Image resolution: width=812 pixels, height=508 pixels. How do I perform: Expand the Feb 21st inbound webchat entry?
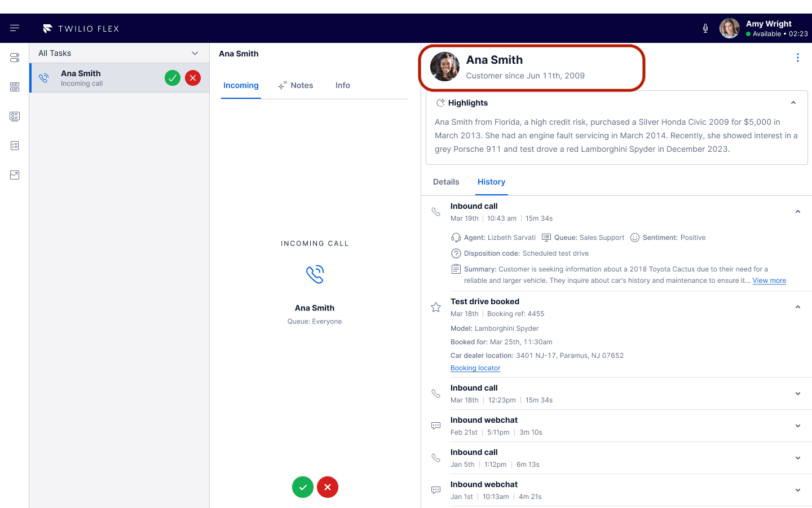[797, 426]
